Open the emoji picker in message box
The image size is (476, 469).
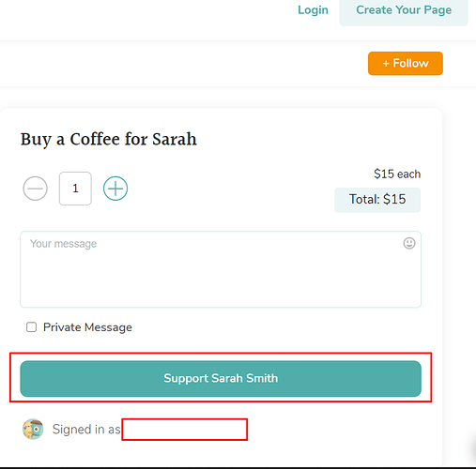click(x=409, y=243)
